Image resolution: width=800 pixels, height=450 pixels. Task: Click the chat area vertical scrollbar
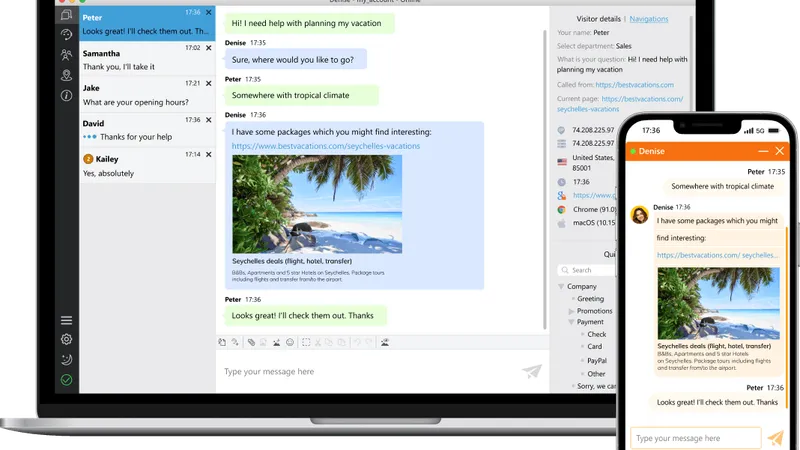pos(545,179)
